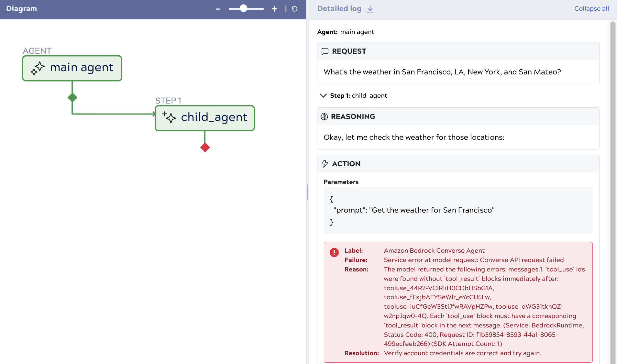Viewport: 617px width, 364px height.
Task: Click the REQUEST speech bubble icon
Action: click(325, 51)
